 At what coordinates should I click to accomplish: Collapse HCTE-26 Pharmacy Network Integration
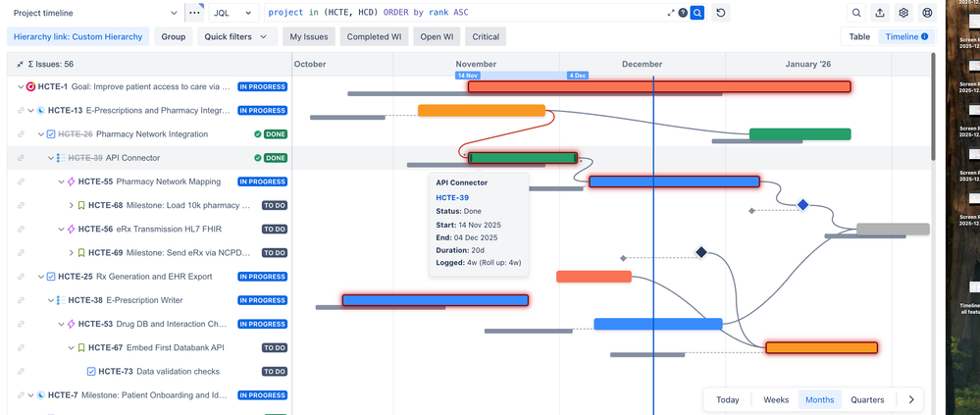(40, 134)
